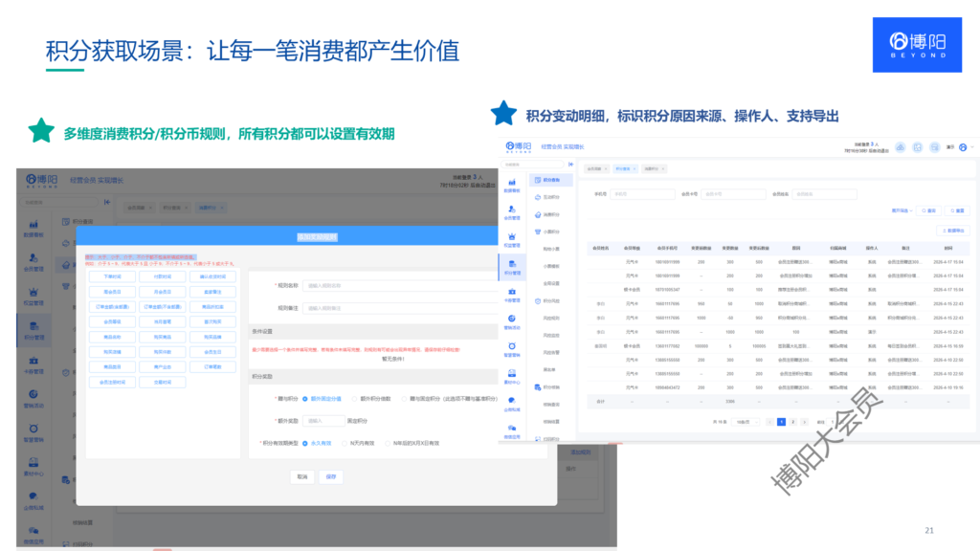
Task: Select 永久有效 validity radio option
Action: click(305, 443)
